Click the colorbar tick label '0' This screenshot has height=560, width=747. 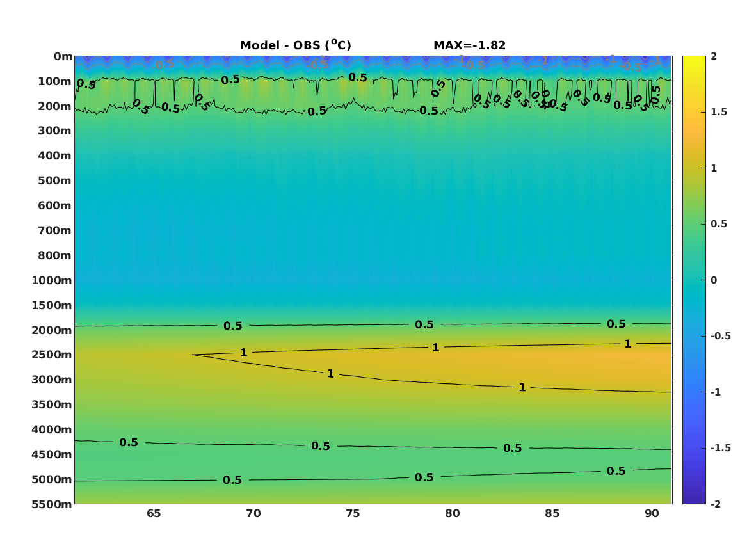714,280
